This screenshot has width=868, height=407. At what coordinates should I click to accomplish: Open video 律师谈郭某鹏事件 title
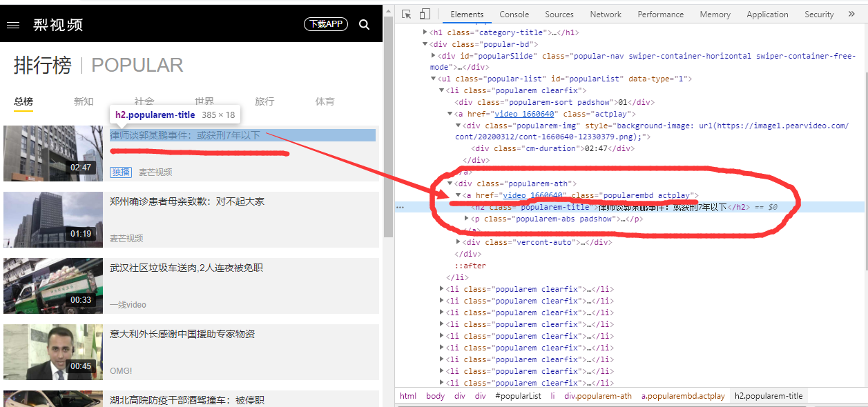pos(185,135)
